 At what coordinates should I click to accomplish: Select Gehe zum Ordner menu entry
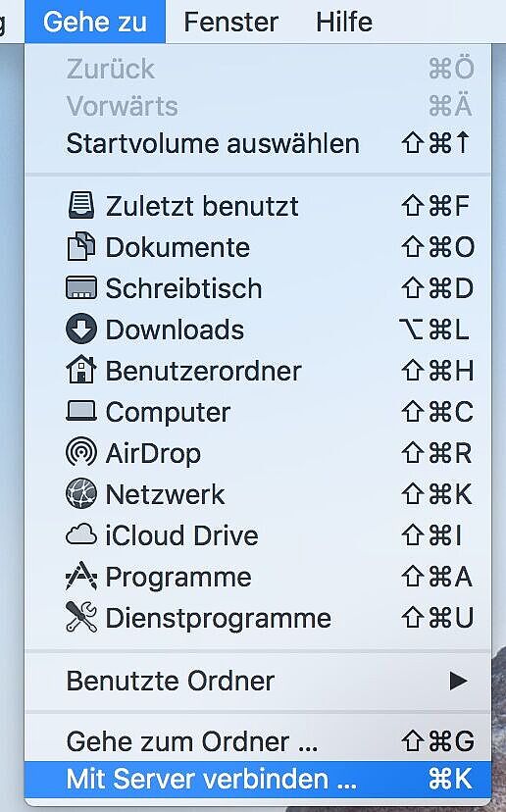(258, 741)
